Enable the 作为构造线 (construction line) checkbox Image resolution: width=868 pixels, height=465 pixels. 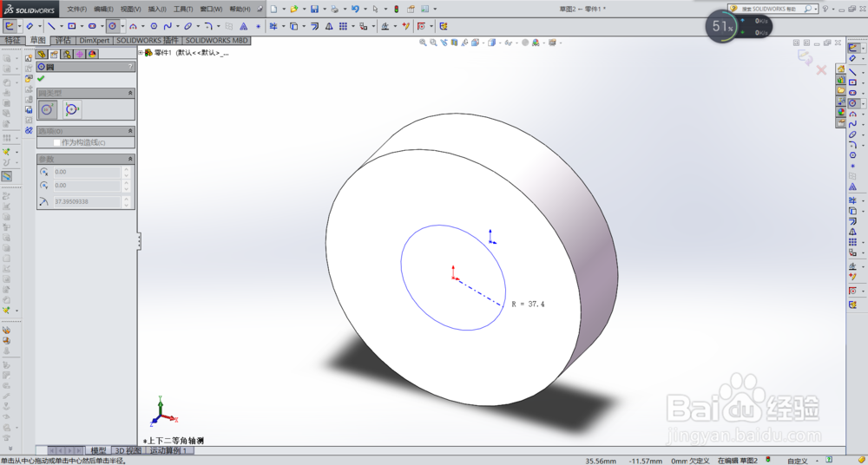tap(56, 143)
